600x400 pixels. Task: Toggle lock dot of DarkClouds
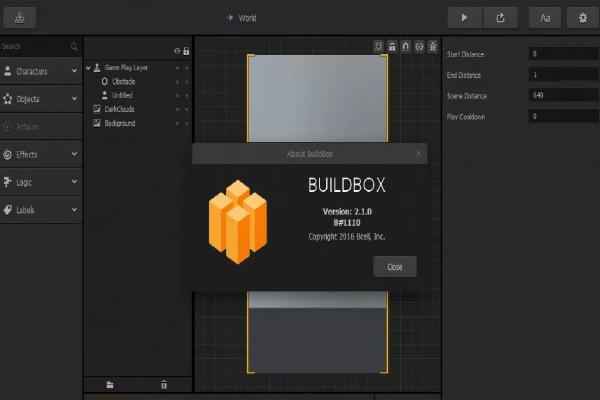[187, 109]
